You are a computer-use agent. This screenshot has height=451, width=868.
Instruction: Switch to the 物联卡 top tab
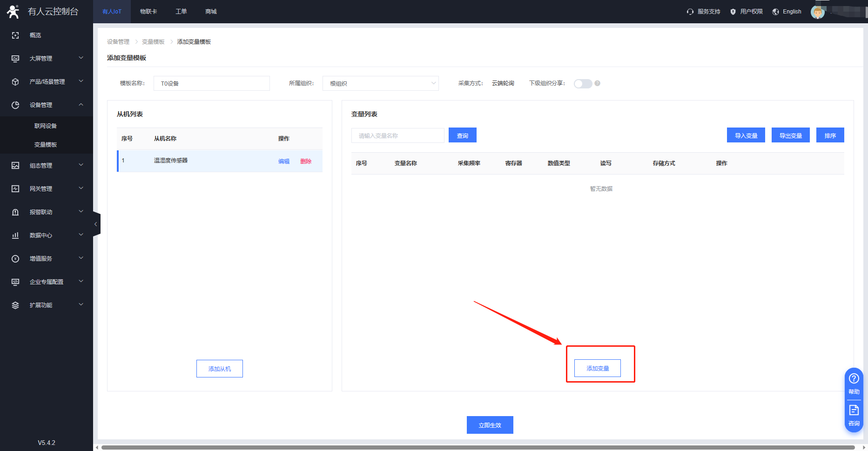pyautogui.click(x=148, y=12)
